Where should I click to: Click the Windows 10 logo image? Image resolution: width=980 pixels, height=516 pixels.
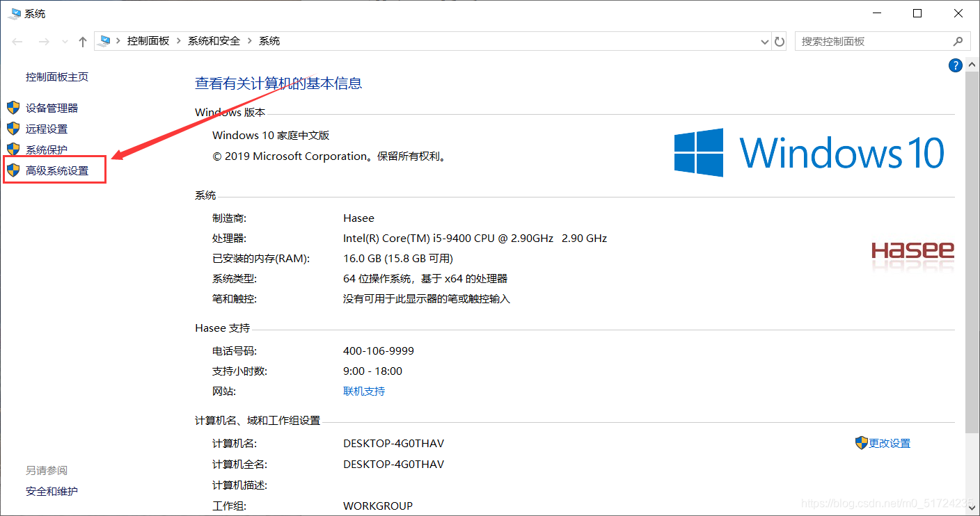coord(809,152)
